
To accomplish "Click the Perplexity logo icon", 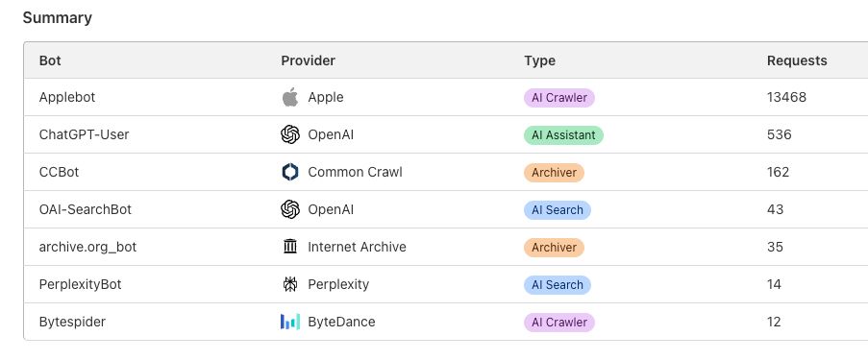I will click(290, 284).
